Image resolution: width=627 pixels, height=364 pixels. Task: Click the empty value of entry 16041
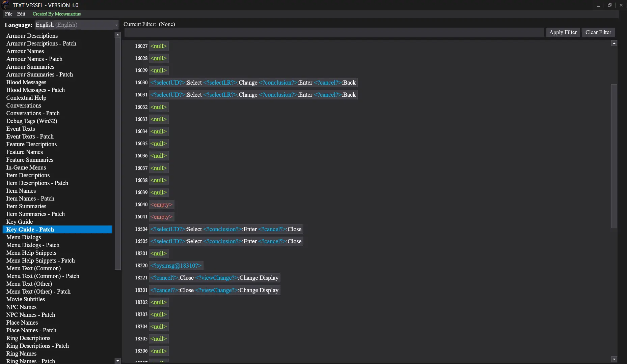161,217
